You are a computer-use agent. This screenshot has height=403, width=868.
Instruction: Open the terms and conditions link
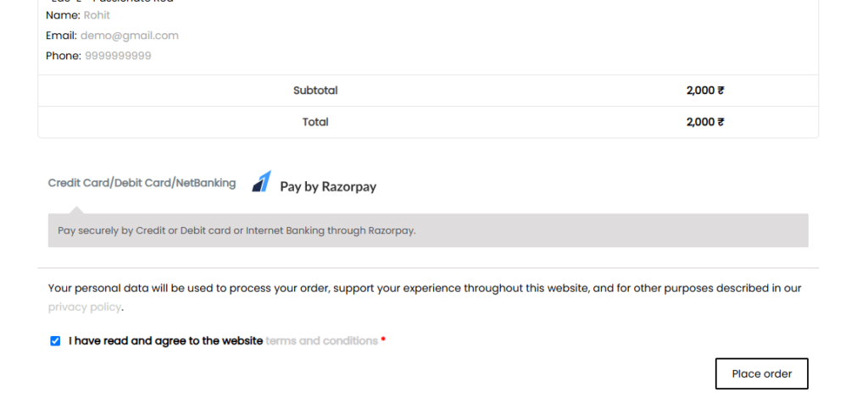click(321, 341)
